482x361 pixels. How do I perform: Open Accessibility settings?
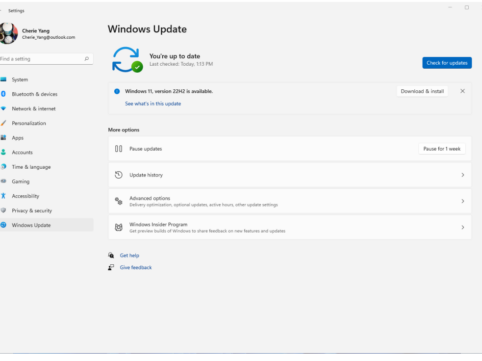click(46, 196)
